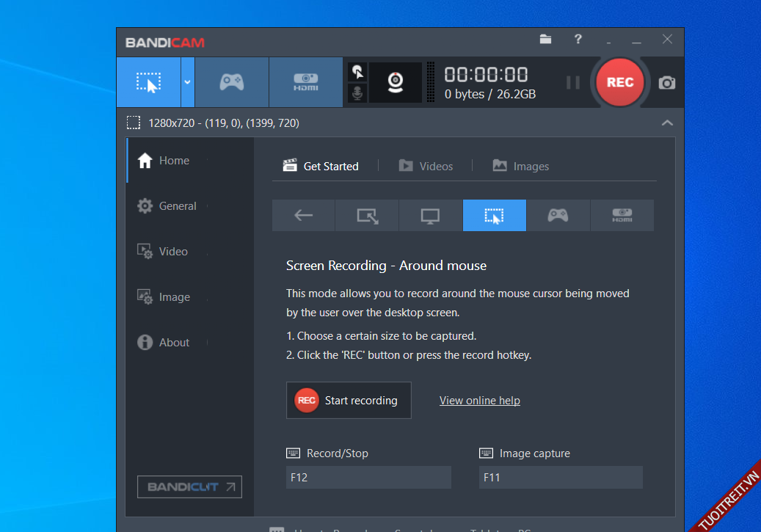Open the General settings section

click(x=178, y=206)
